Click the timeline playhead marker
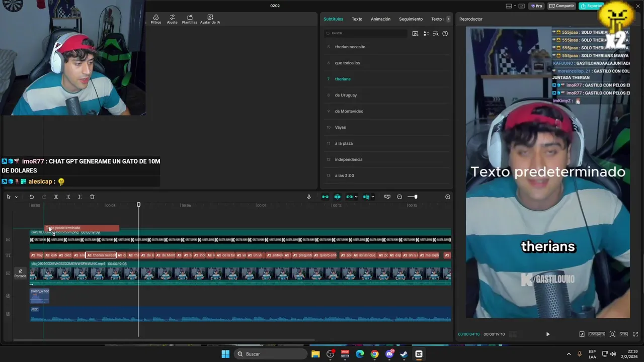 (x=138, y=205)
